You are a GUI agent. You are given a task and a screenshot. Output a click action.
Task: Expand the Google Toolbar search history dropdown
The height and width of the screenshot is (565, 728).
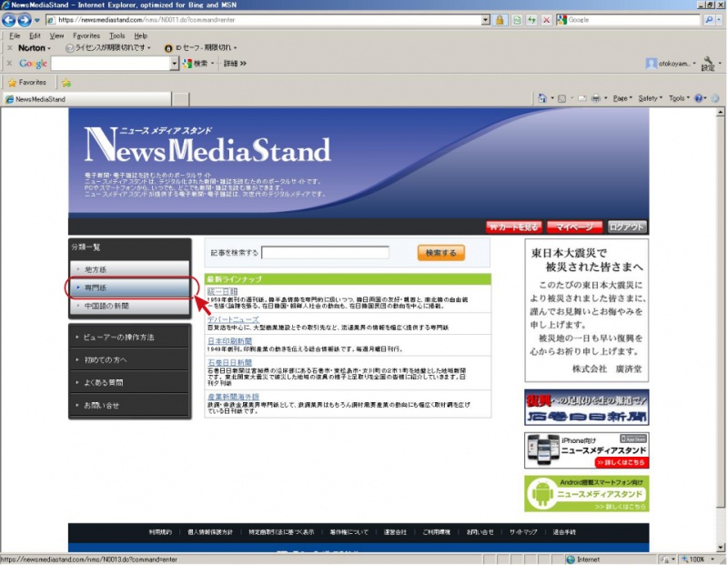coord(175,64)
